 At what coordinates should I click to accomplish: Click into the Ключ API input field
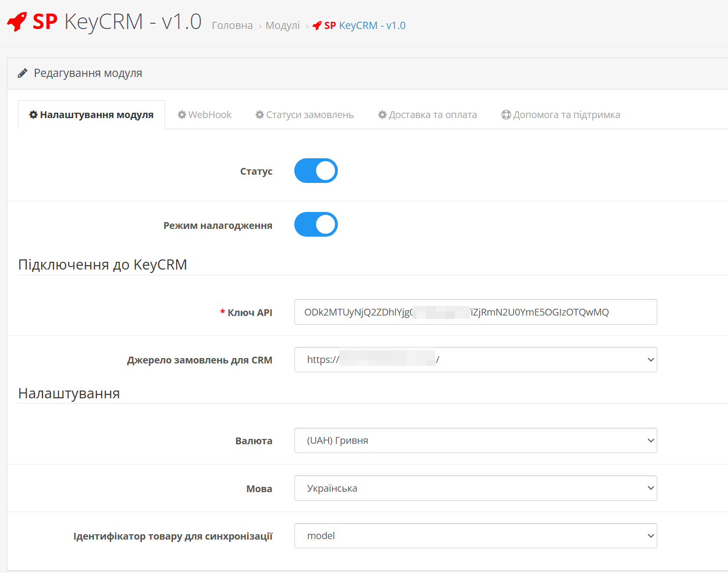476,312
